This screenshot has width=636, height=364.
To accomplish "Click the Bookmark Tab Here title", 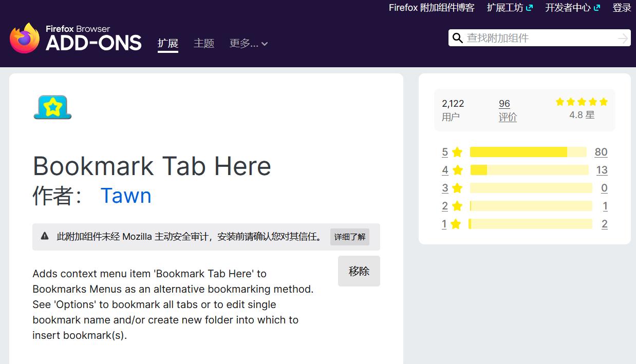I will pos(152,166).
